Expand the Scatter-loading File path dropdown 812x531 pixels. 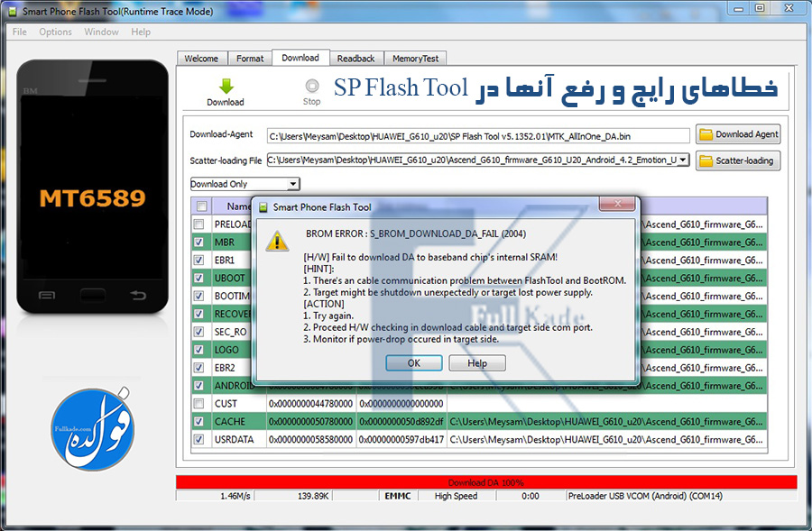(683, 160)
